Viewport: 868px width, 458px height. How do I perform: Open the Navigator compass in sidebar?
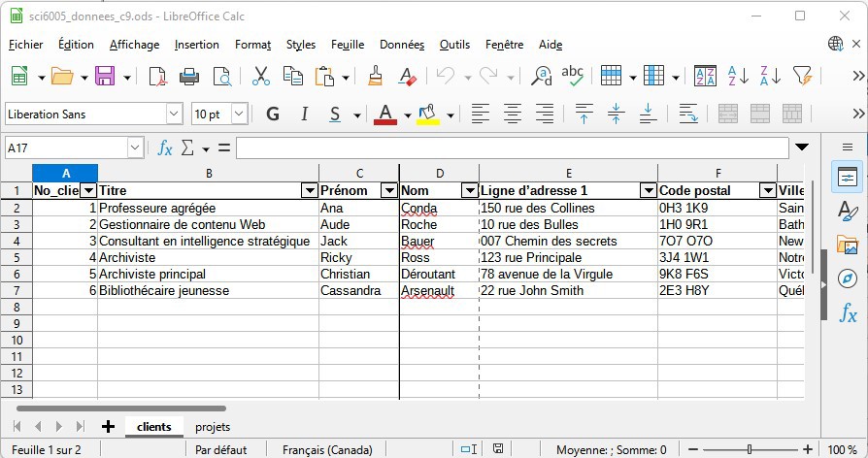point(847,278)
